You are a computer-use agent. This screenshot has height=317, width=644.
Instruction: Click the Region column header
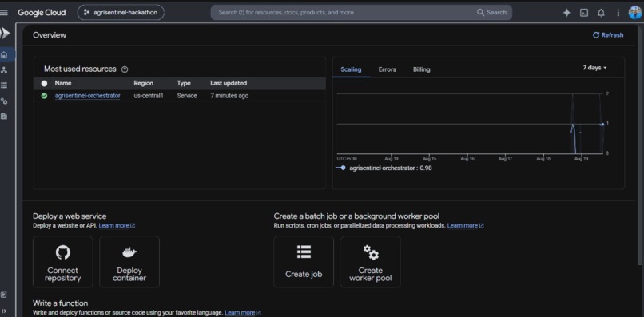point(143,83)
